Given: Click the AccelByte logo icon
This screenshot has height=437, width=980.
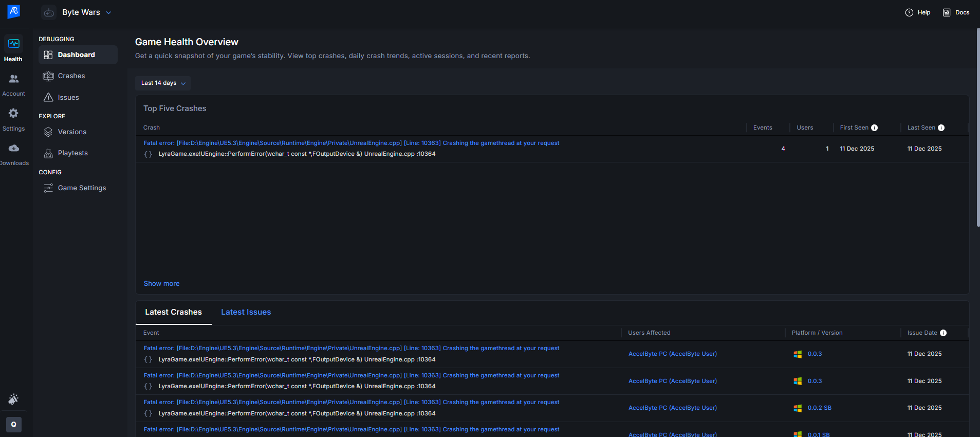Looking at the screenshot, I should coord(14,11).
